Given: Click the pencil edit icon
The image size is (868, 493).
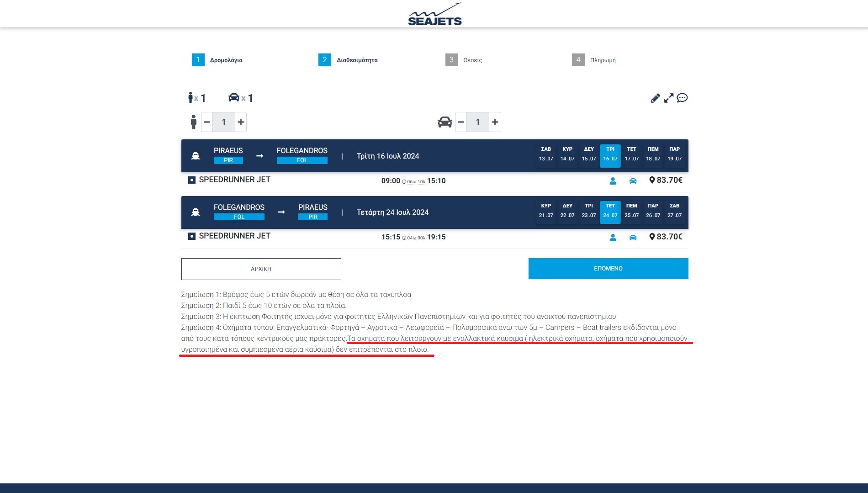Looking at the screenshot, I should 655,98.
